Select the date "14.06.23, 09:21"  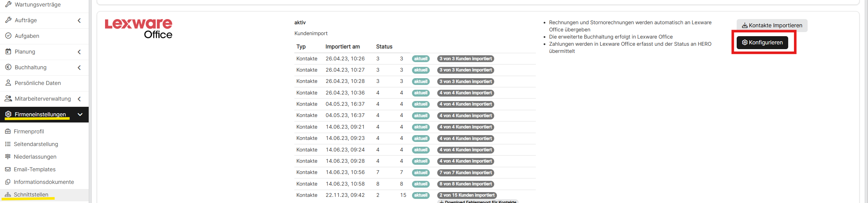click(345, 127)
